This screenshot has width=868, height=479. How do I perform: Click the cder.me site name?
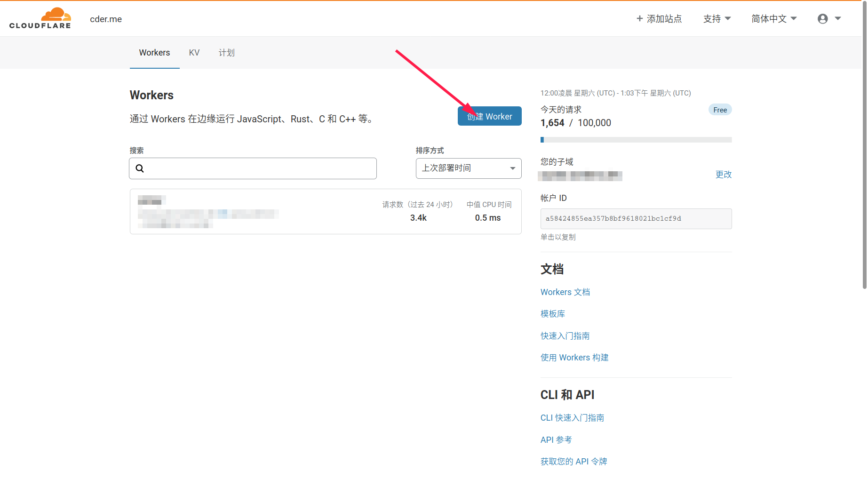pyautogui.click(x=106, y=19)
